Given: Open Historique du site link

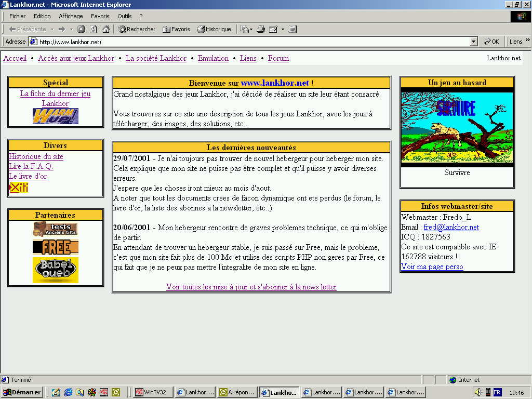Looking at the screenshot, I should 36,156.
